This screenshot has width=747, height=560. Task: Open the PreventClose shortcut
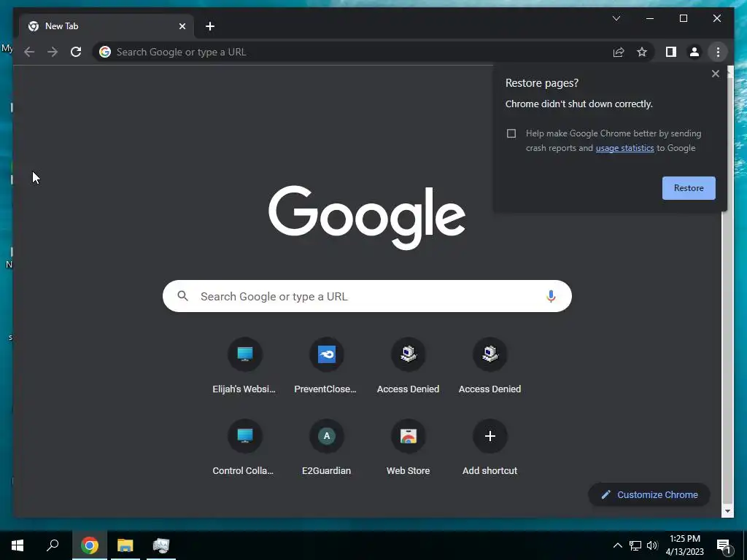click(326, 366)
